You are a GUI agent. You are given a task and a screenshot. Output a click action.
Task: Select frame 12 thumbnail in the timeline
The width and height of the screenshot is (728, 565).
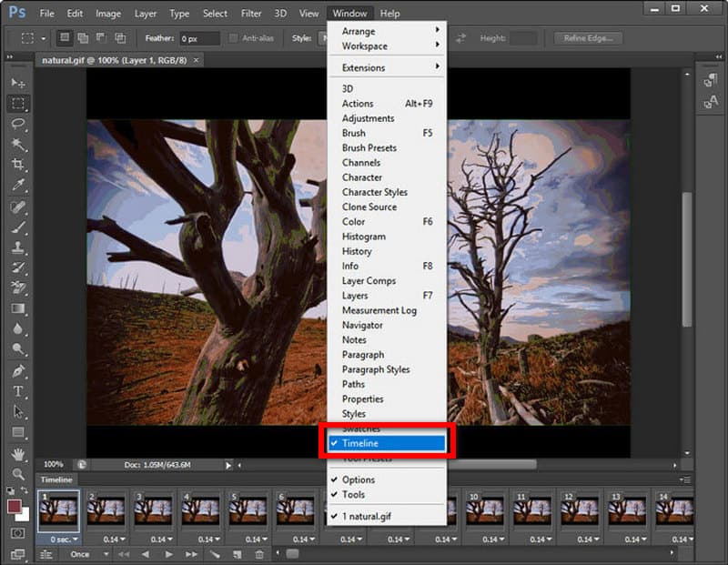coord(578,510)
